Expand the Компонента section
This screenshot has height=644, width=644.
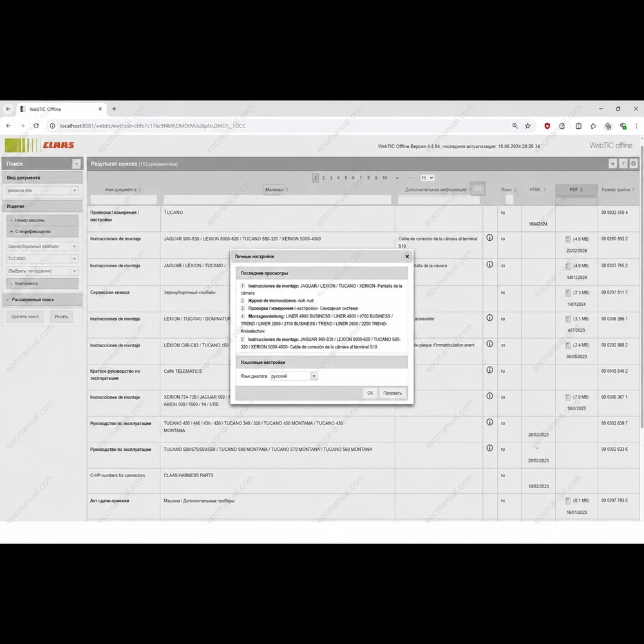43,283
